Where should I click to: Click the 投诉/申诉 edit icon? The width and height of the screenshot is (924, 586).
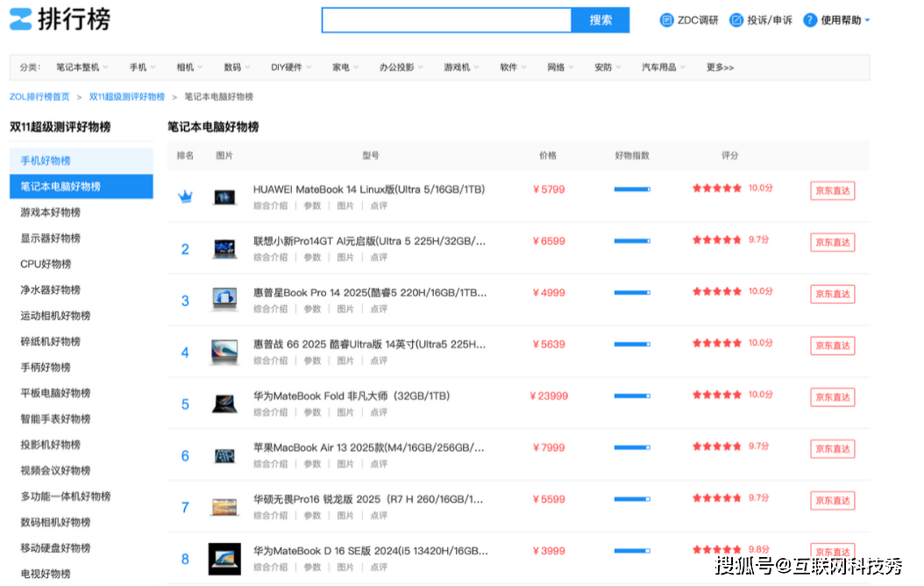coord(736,20)
